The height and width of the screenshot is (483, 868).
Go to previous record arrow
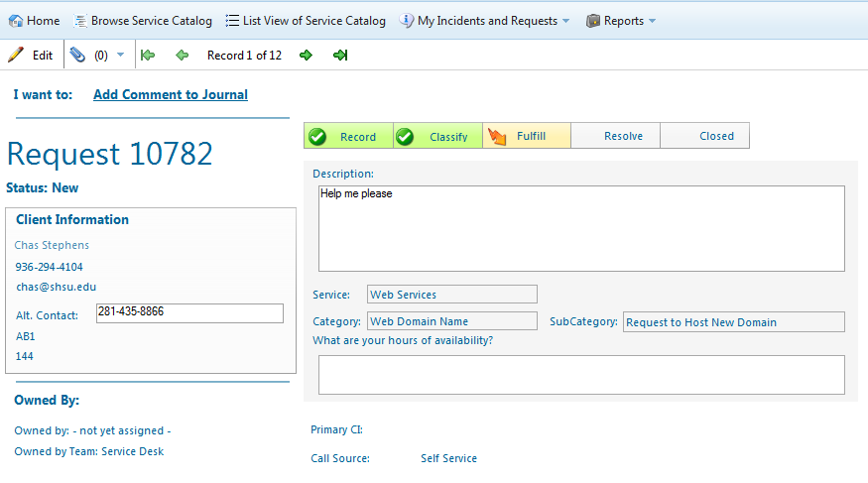(x=183, y=55)
